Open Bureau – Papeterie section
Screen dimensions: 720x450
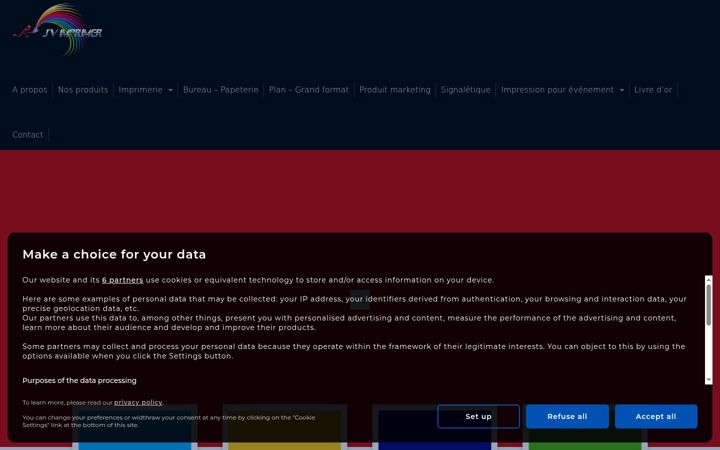[x=221, y=90]
